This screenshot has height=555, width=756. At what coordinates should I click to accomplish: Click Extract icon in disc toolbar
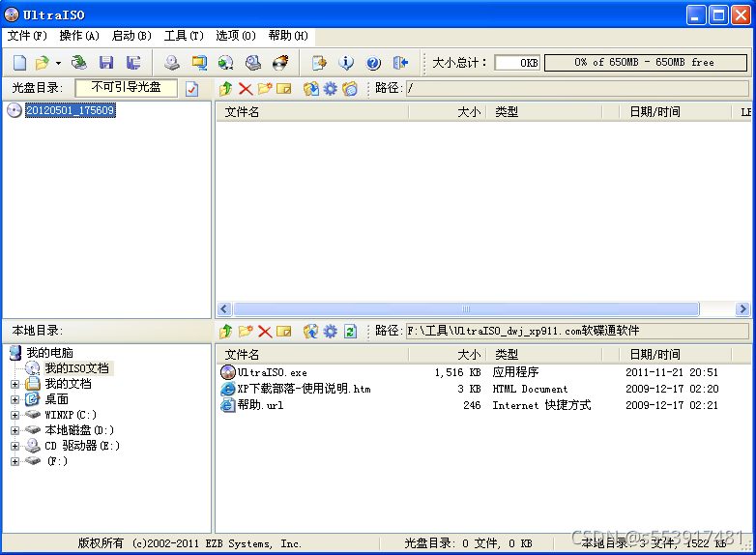tap(311, 89)
